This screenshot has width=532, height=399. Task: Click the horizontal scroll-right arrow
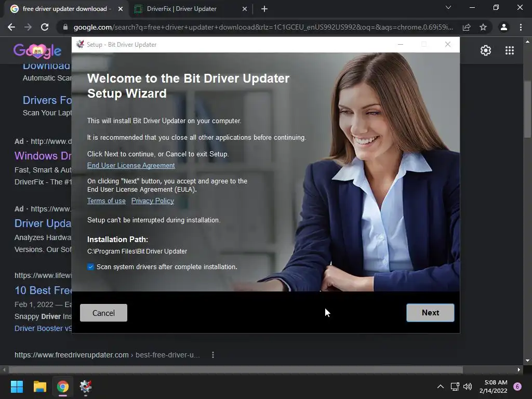tap(519, 369)
